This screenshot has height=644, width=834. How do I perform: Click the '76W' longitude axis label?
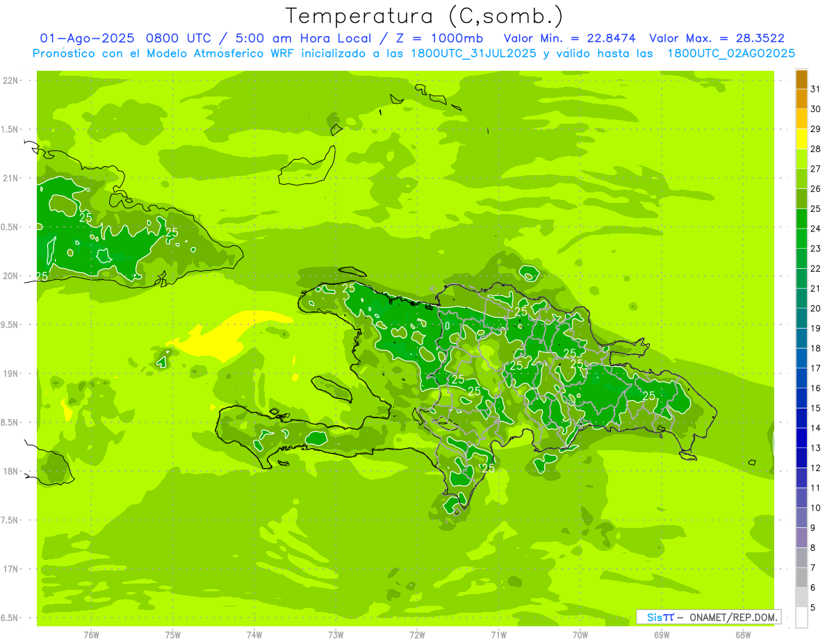pos(91,635)
